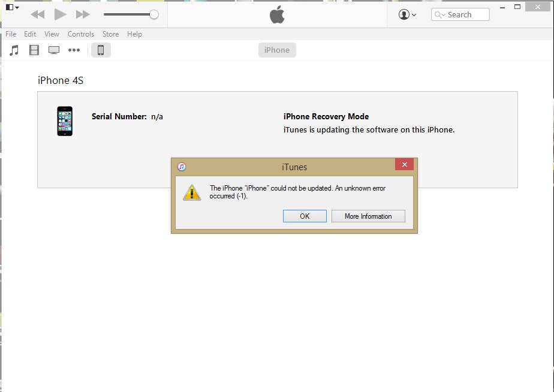The width and height of the screenshot is (554, 392).
Task: Open the iTunes window menu dropdown icon
Action: coord(13,7)
